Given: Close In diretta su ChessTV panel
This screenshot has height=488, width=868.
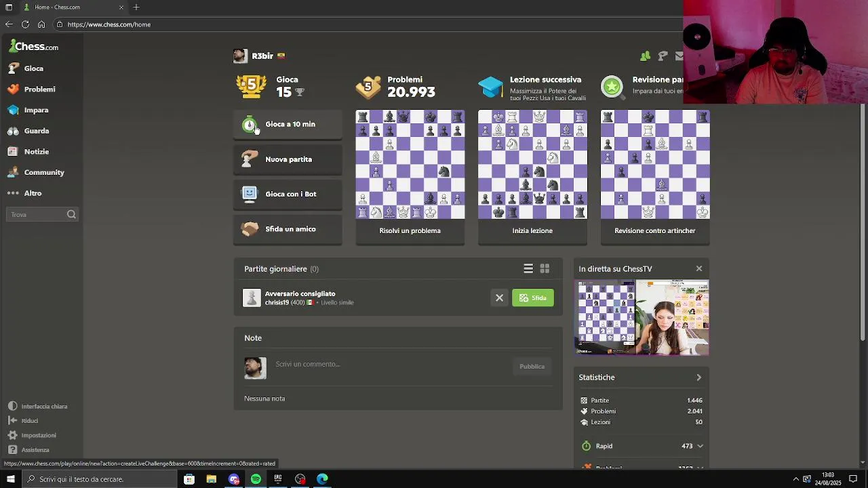Looking at the screenshot, I should pos(699,269).
